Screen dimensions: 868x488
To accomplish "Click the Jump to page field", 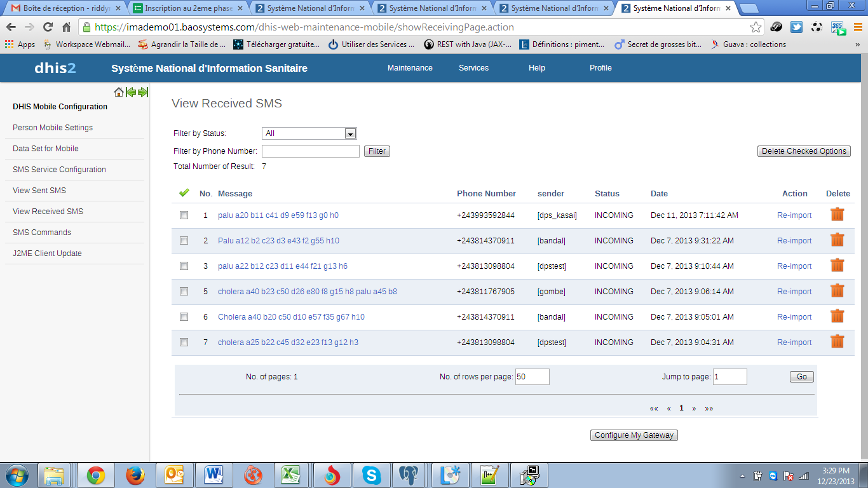I will [x=730, y=377].
